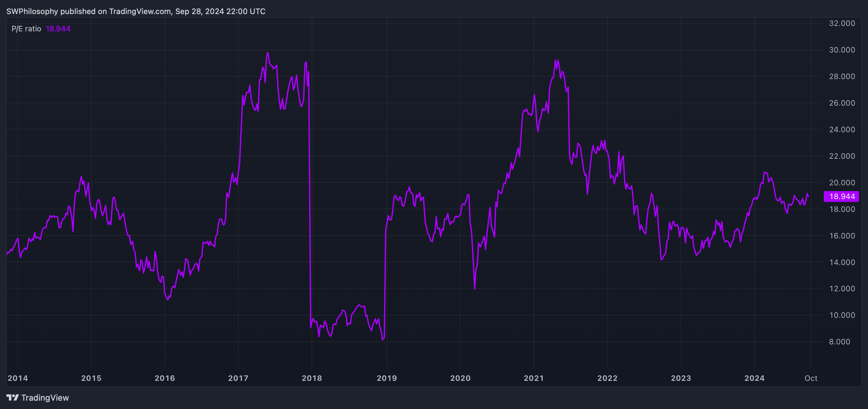This screenshot has height=409, width=868.
Task: Click the purple 18.944 legend value
Action: 58,28
